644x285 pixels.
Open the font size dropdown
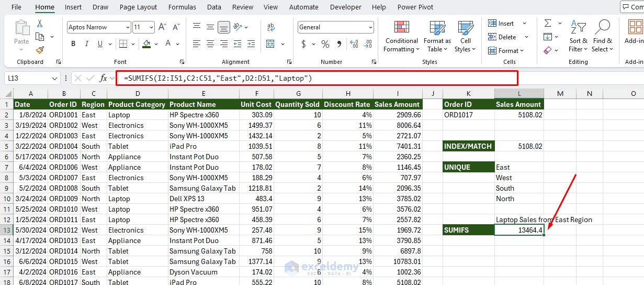(151, 27)
